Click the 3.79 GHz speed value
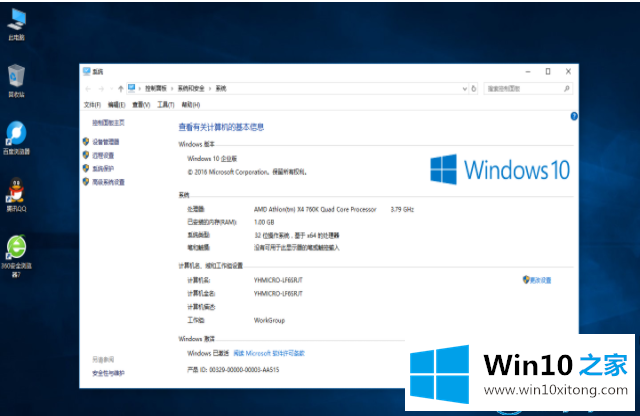Screen dimensions: 640x416 pos(402,209)
